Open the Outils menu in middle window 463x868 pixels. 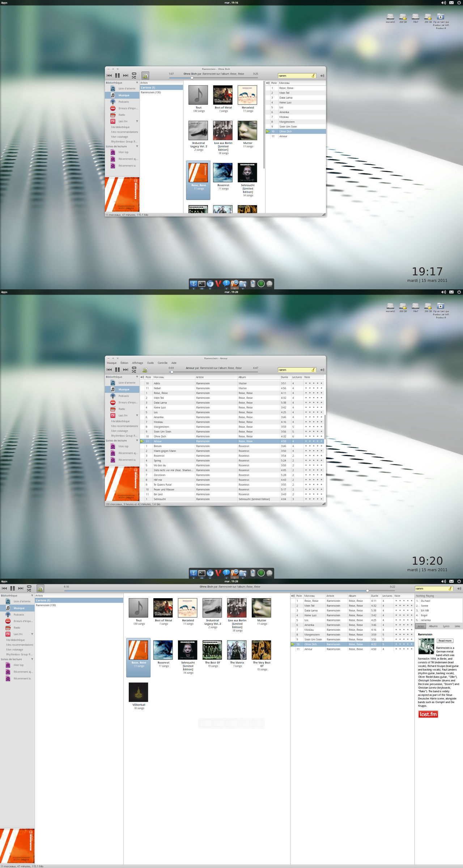150,363
